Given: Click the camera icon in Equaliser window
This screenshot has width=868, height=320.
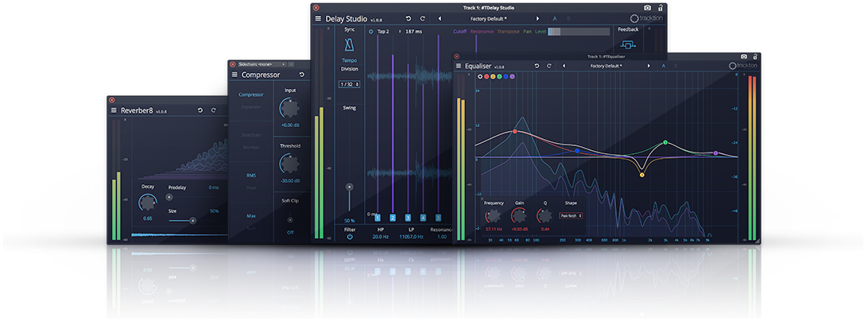Looking at the screenshot, I should coord(744,56).
